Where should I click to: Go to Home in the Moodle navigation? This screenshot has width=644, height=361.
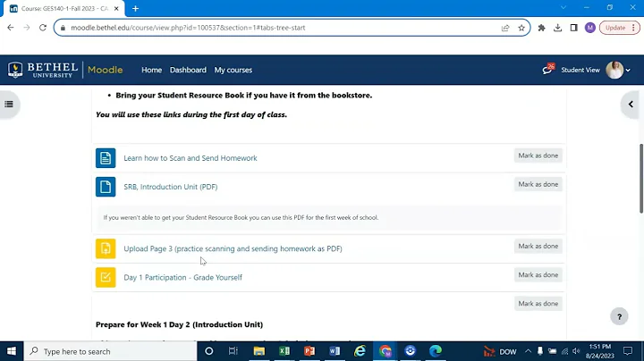[151, 70]
